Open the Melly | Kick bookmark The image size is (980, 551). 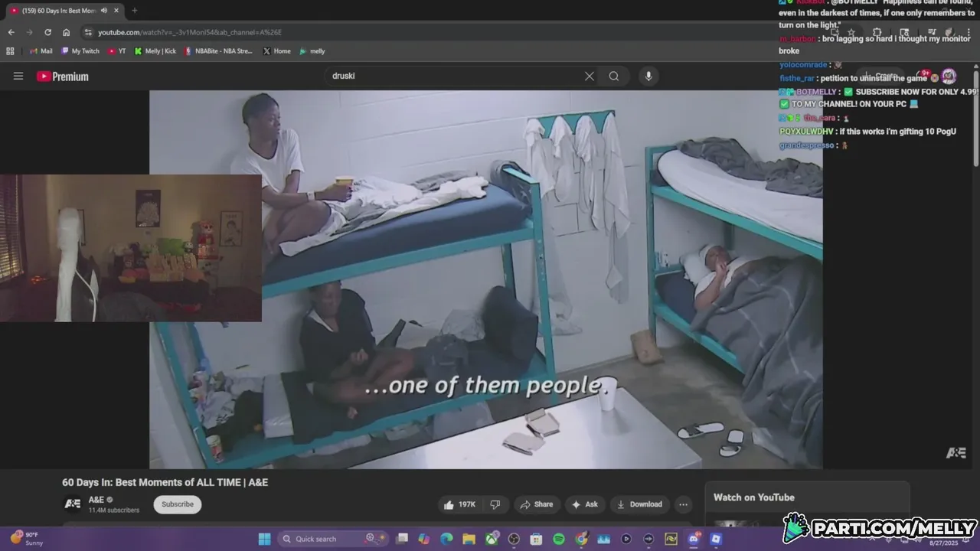coord(155,51)
